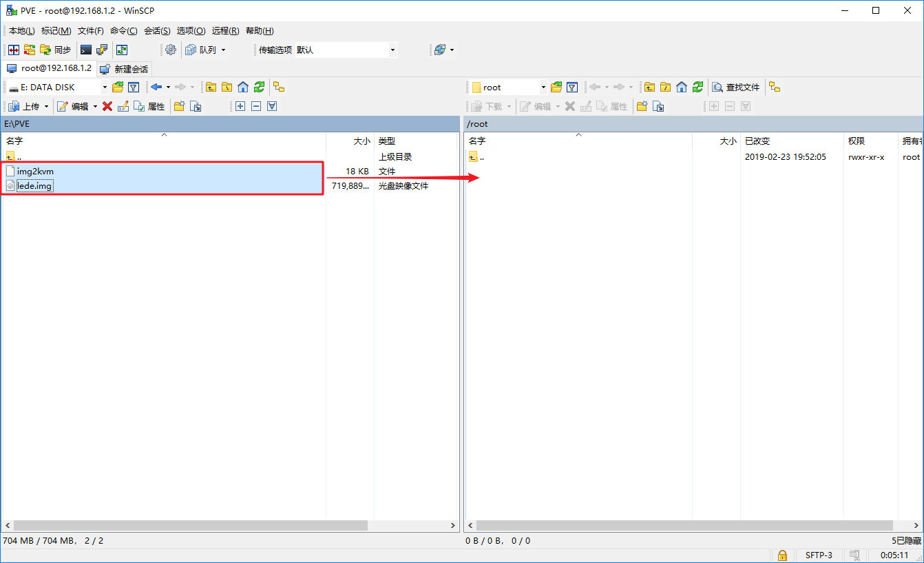Click the red X delete icon in local toolbar
Image resolution: width=924 pixels, height=563 pixels.
click(x=107, y=106)
